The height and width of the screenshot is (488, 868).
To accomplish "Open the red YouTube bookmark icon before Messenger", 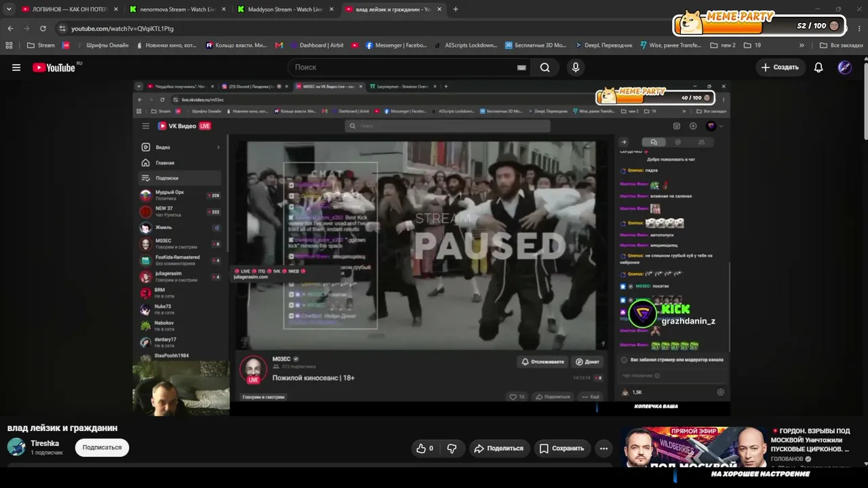I will 355,45.
